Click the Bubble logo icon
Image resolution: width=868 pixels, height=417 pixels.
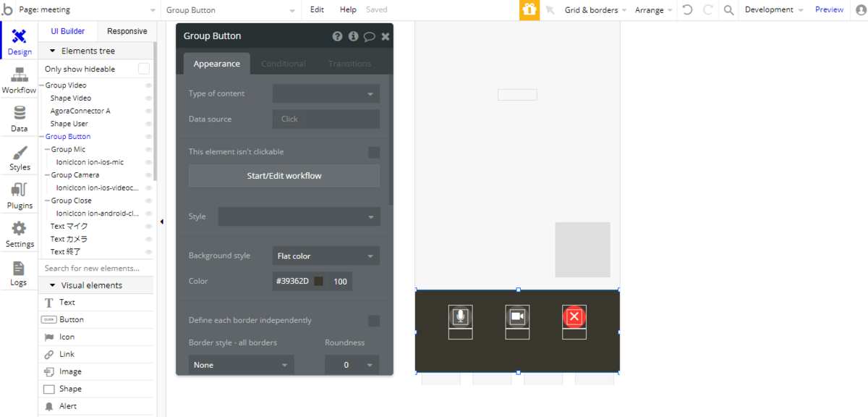(x=7, y=10)
